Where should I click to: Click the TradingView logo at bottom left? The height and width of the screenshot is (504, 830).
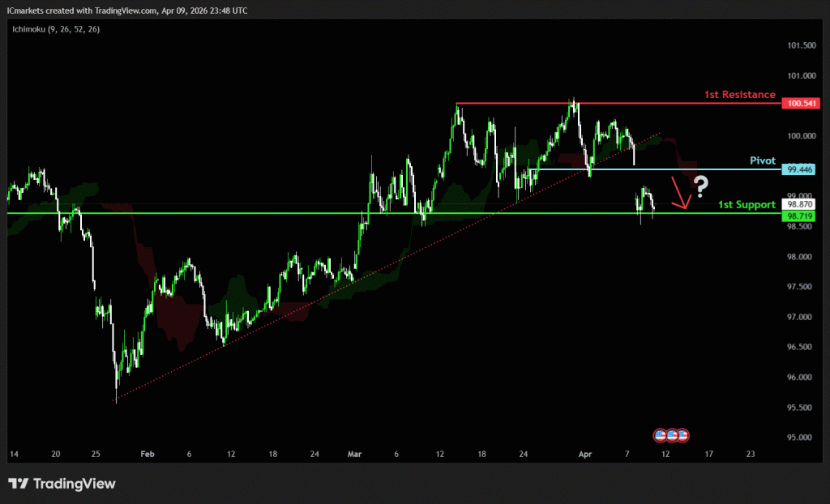coord(62,484)
